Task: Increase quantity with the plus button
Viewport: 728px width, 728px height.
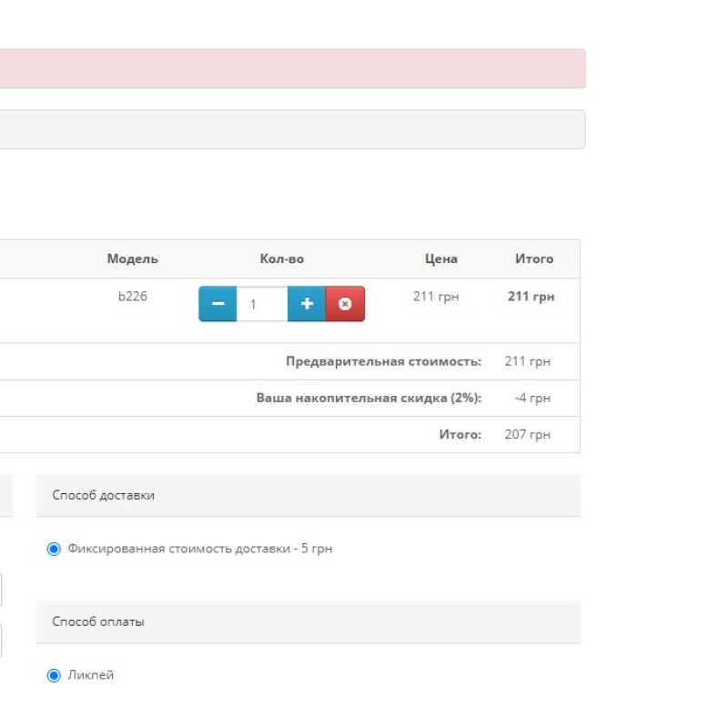Action: point(307,304)
